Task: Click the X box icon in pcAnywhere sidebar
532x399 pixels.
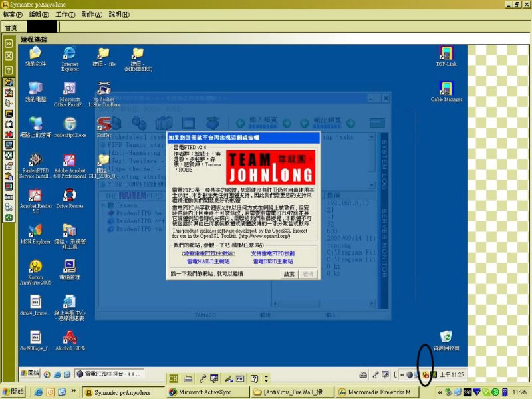Action: click(9, 56)
